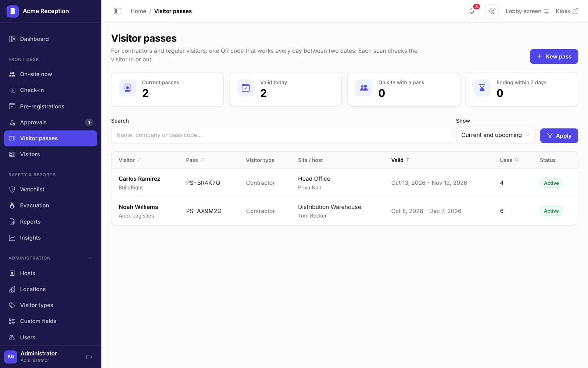Viewport: 588px width, 368px height.
Task: Click the search passes input field
Action: [281, 135]
